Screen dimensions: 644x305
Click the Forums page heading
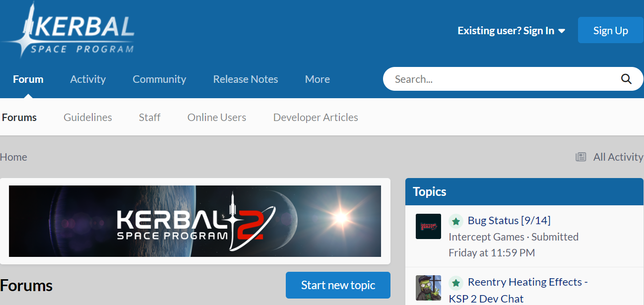pyautogui.click(x=26, y=286)
